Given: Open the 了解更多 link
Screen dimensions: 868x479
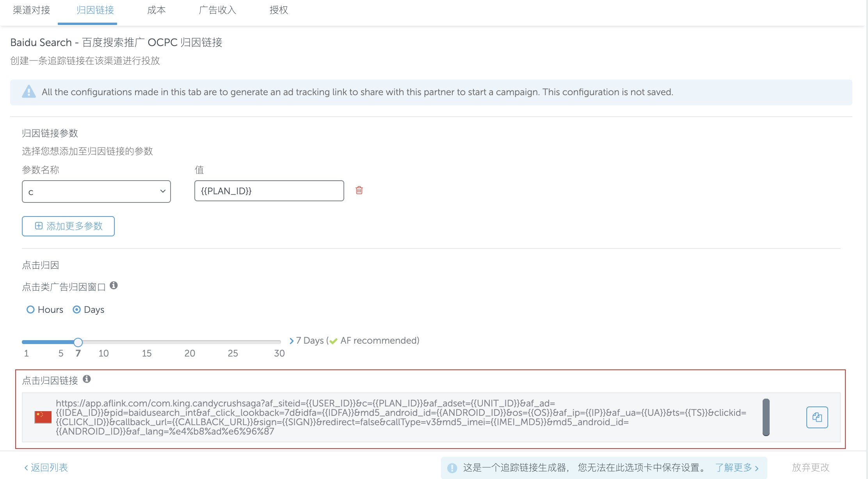Looking at the screenshot, I should (737, 467).
